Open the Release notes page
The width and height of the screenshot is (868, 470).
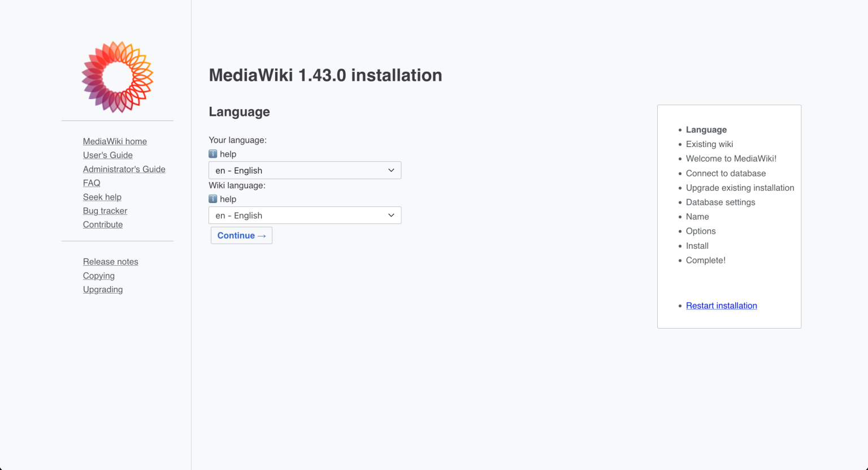(x=110, y=261)
